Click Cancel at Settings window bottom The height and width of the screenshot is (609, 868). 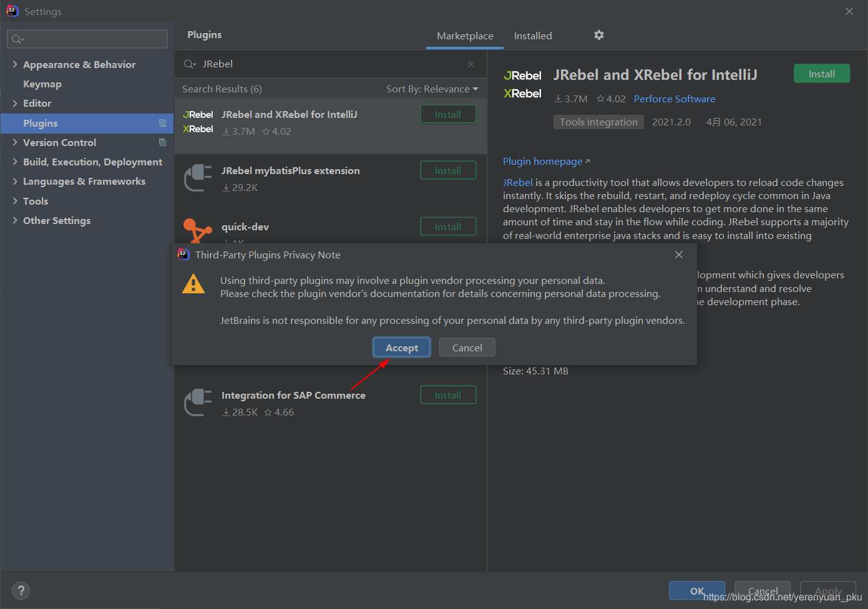pyautogui.click(x=763, y=591)
